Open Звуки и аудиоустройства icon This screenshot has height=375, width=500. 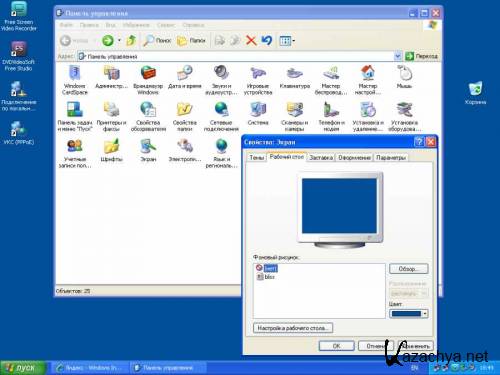[221, 80]
